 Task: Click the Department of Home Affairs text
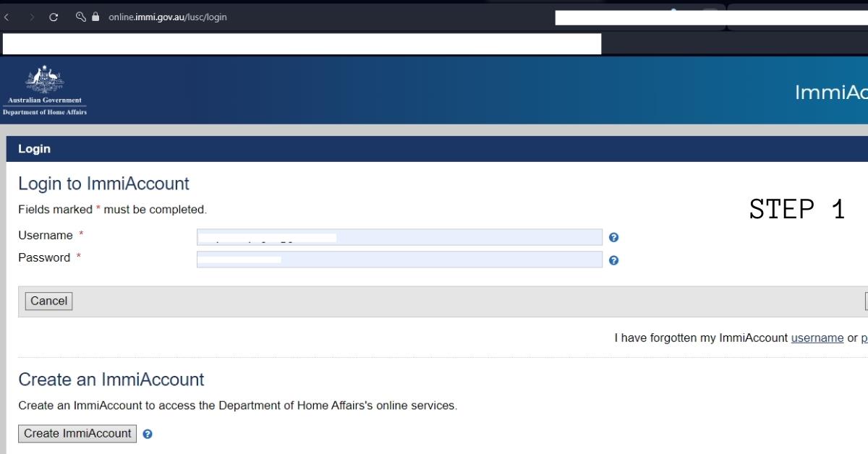[x=45, y=112]
